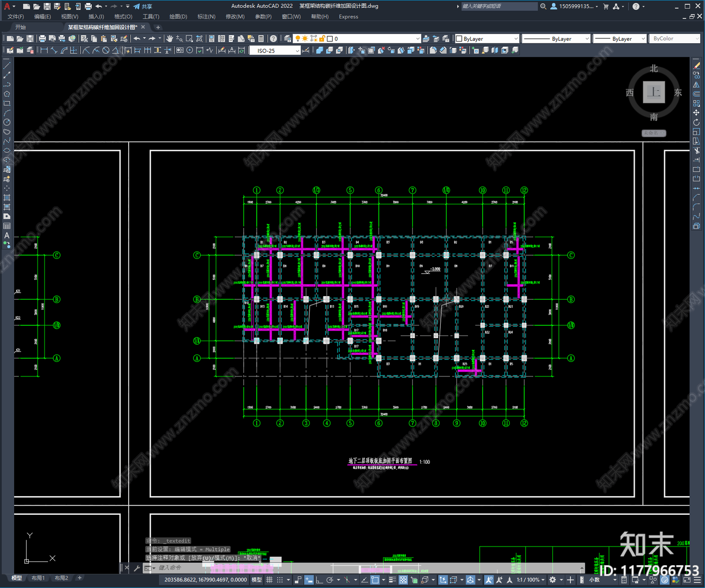Open the customize command line wrench icon
Screen dimensions: 705x588
tap(137, 568)
